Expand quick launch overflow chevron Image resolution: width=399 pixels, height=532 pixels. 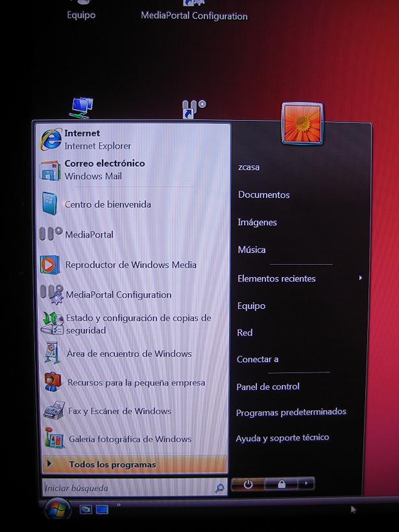[x=119, y=505]
